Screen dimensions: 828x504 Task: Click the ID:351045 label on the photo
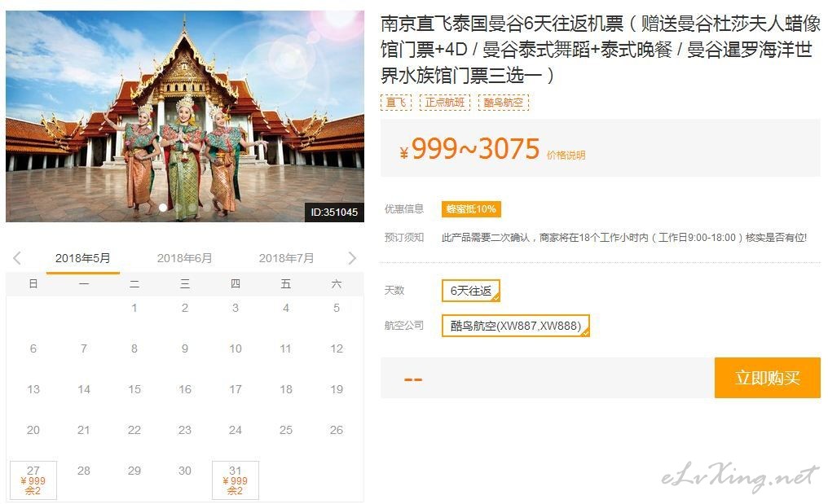click(x=334, y=213)
